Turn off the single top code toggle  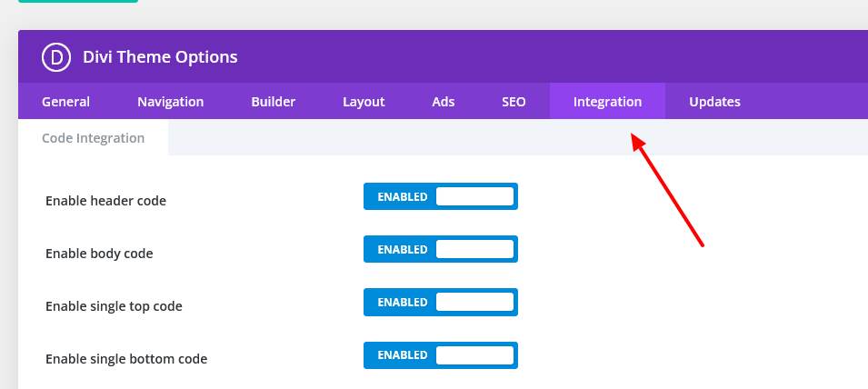coord(440,302)
